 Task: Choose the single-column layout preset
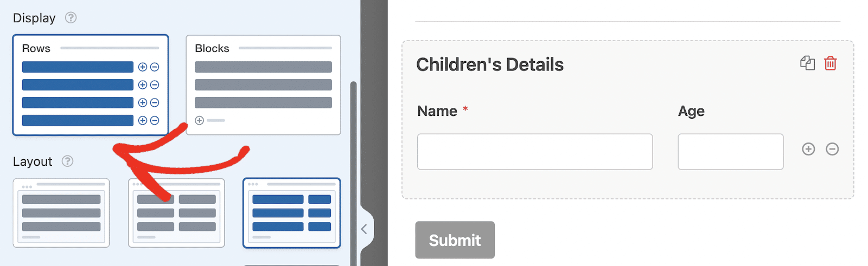tap(61, 213)
